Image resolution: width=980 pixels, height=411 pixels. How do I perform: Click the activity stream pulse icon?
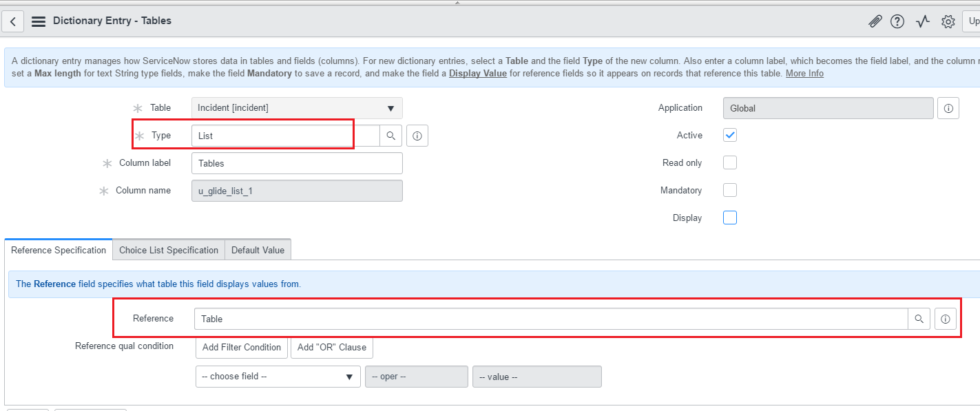click(x=923, y=21)
